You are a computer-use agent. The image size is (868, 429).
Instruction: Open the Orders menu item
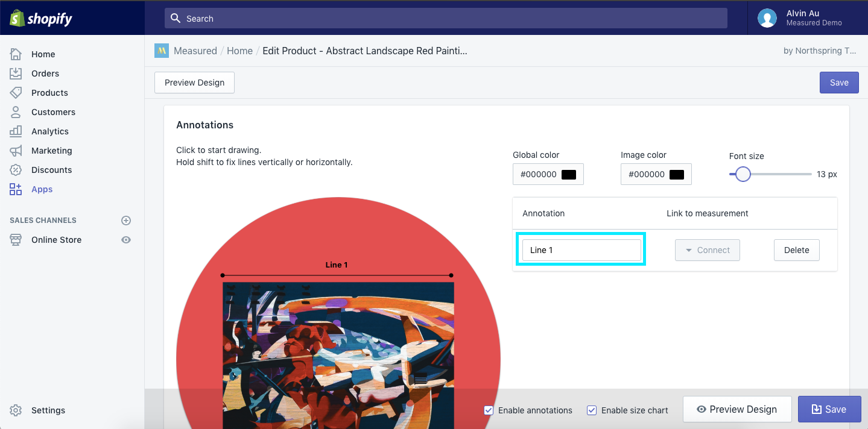(45, 74)
